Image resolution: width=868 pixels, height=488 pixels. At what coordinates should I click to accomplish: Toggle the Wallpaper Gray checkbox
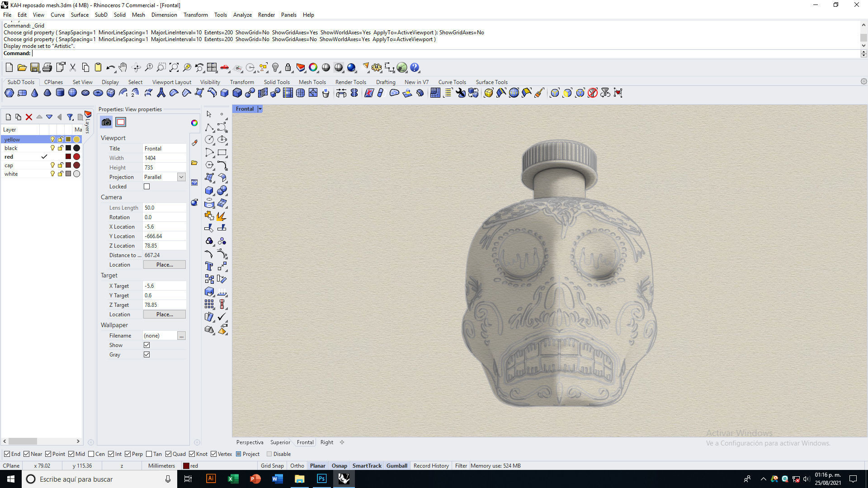[146, 355]
